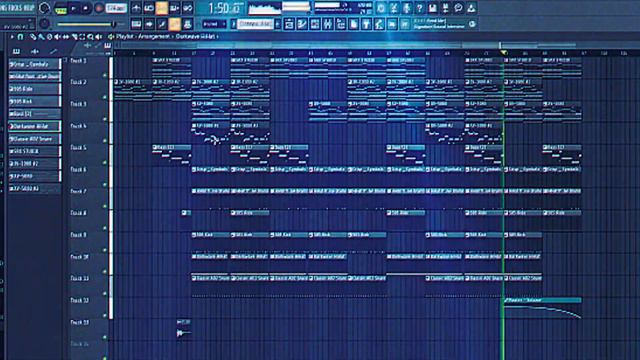Click the undo history clock icon
Image resolution: width=640 pixels, height=360 pixels.
click(380, 8)
